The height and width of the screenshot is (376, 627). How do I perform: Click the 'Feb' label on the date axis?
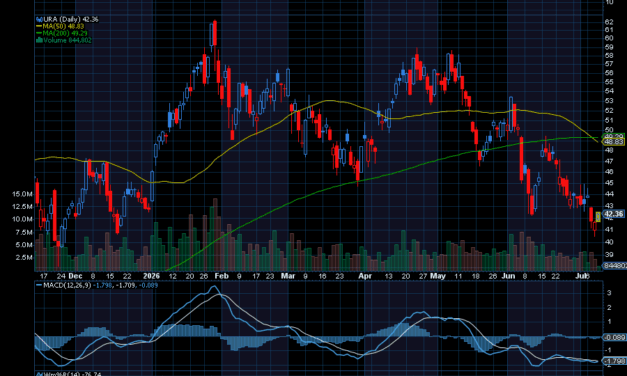(222, 276)
